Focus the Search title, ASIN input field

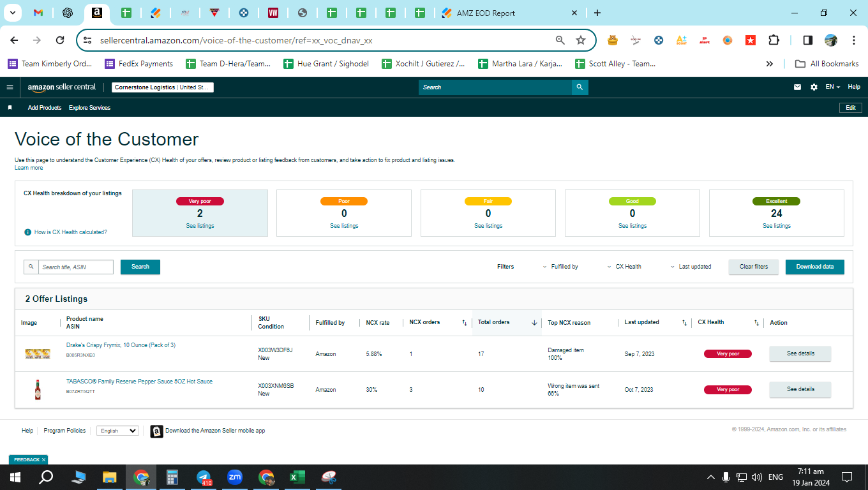click(x=75, y=267)
